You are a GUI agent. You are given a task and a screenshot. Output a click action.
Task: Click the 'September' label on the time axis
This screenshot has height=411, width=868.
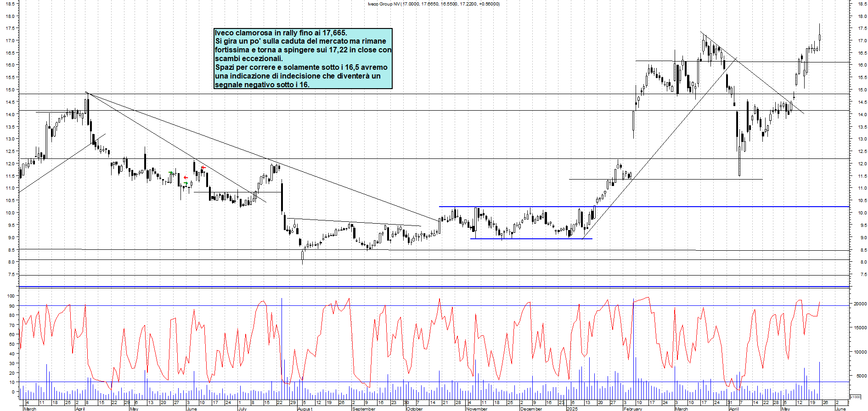363,409
